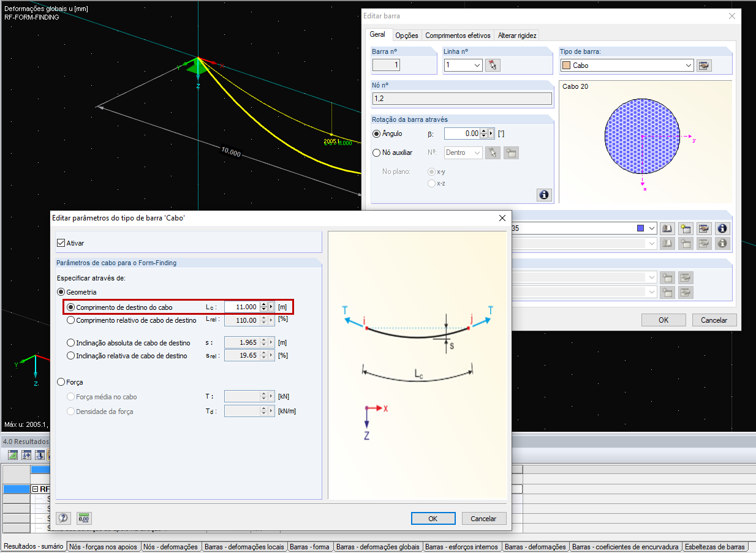Open the Nós - deformações results tab
Image resolution: width=756 pixels, height=553 pixels.
pos(170,547)
